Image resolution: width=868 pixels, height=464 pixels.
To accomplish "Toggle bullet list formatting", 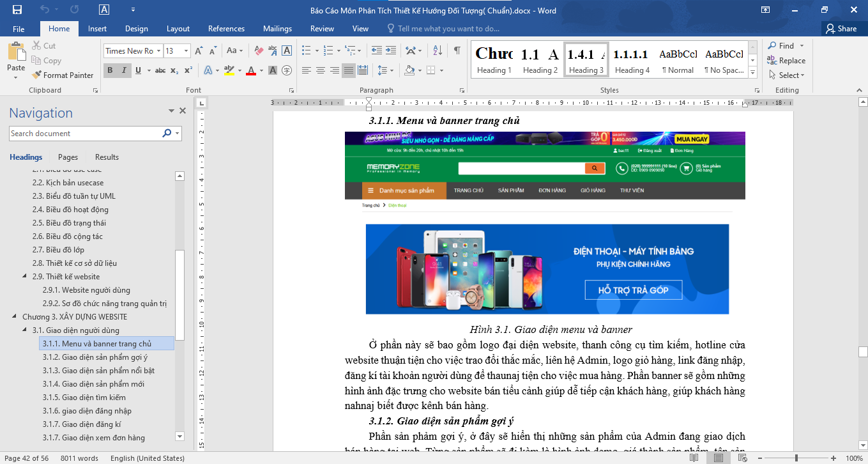I will click(x=306, y=51).
